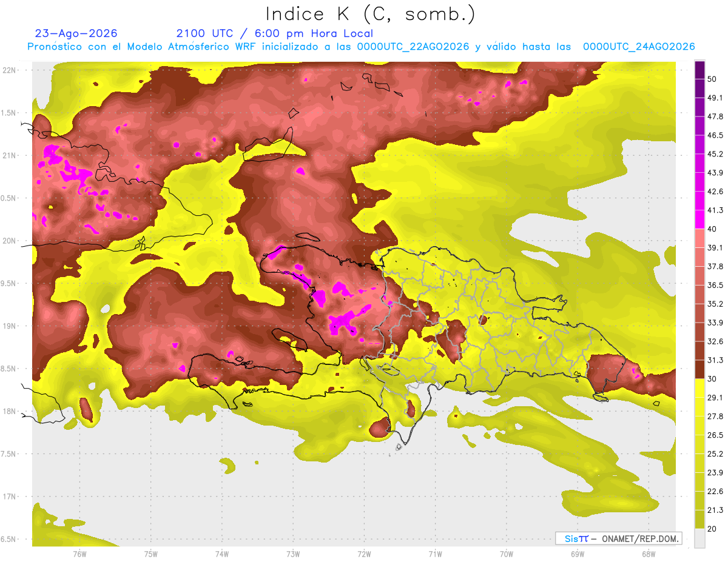The width and height of the screenshot is (728, 562).
Task: Click the legend value "23.9"
Action: tap(715, 473)
